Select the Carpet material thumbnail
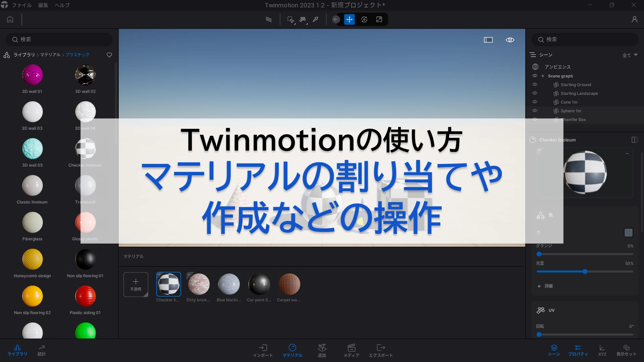 tap(289, 284)
